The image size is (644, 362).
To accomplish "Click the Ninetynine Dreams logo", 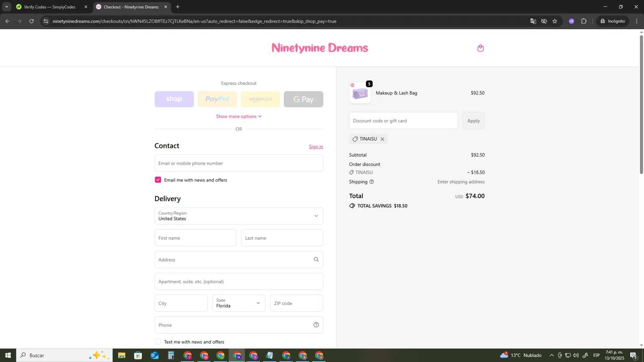I will (x=320, y=48).
